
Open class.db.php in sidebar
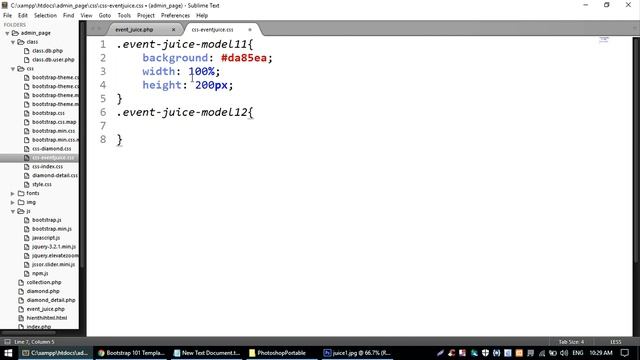point(47,51)
